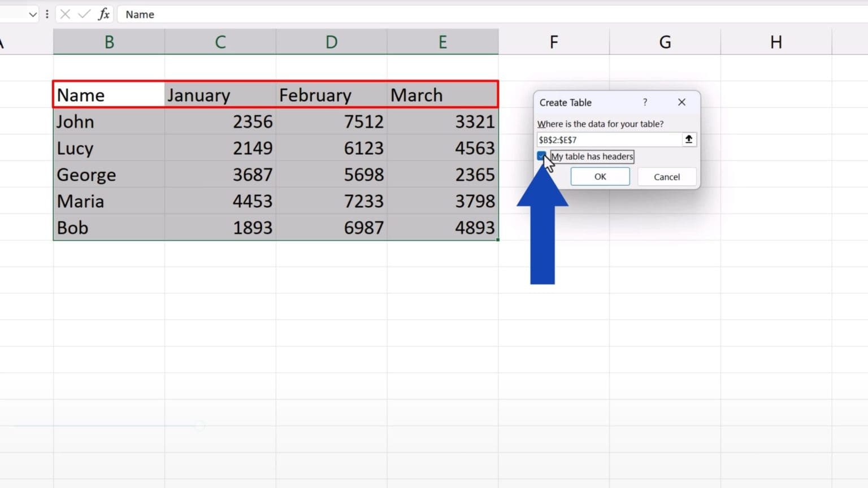
Task: Select column header B
Action: 108,41
